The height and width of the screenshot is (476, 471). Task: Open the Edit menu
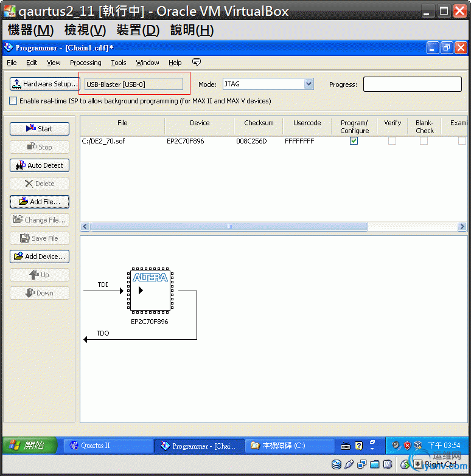tap(32, 63)
